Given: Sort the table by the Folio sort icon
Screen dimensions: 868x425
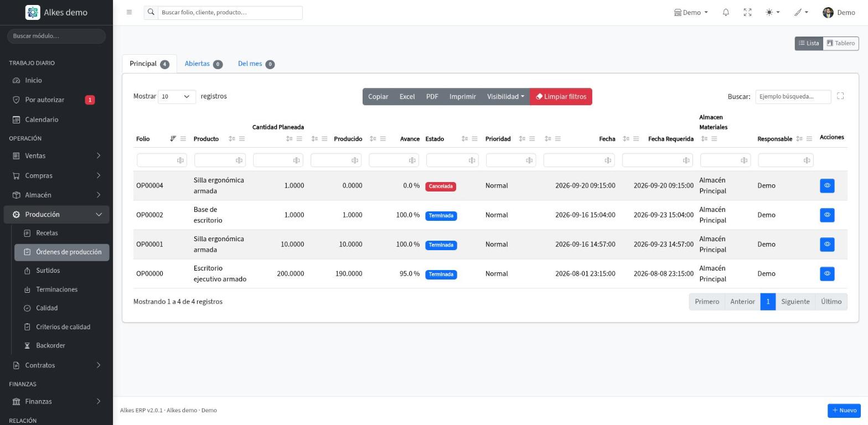Looking at the screenshot, I should coord(173,139).
